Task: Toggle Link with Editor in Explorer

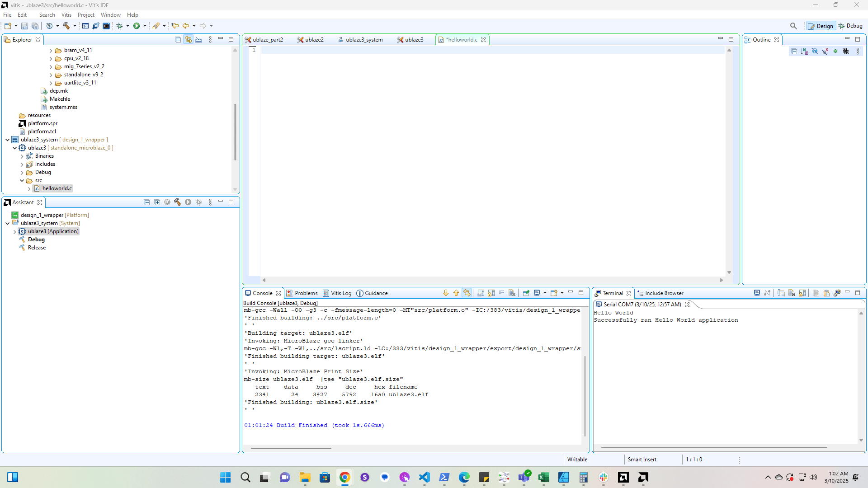Action: [x=188, y=40]
